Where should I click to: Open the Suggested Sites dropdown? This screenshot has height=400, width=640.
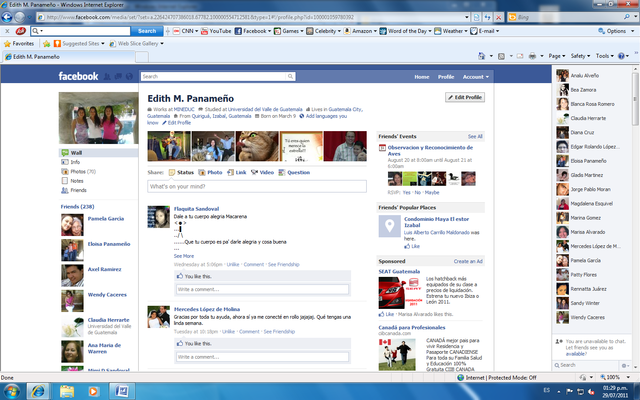tap(102, 44)
